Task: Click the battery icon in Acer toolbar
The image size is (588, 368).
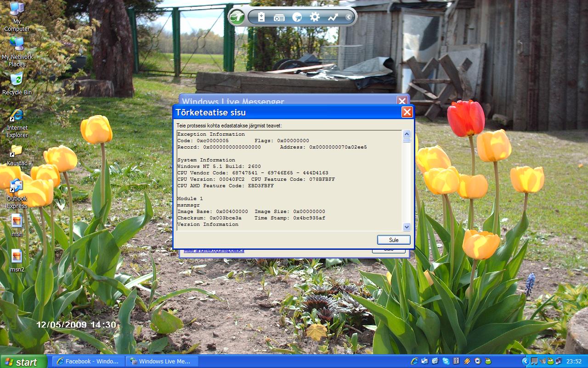Action: pyautogui.click(x=261, y=17)
